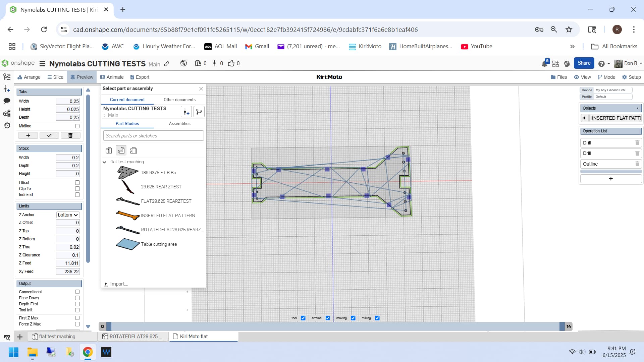The image size is (644, 362).
Task: Click the insert-part sidebar icon
Action: coord(7,89)
